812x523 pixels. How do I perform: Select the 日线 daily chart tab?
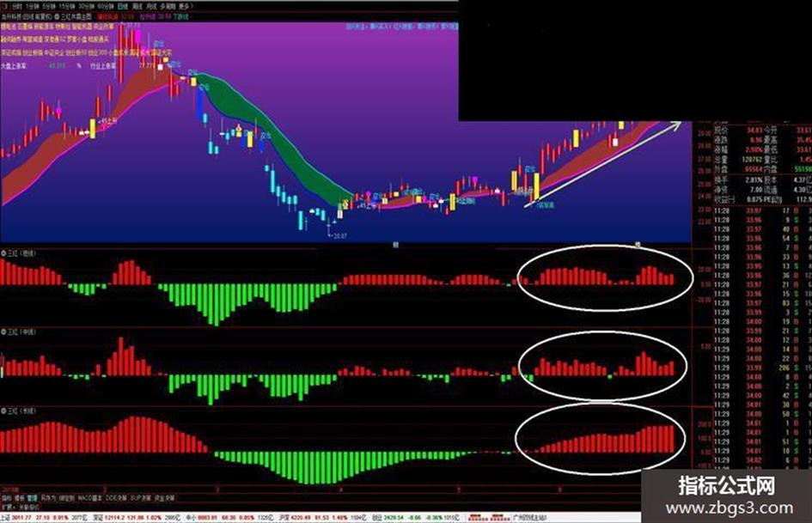point(122,6)
